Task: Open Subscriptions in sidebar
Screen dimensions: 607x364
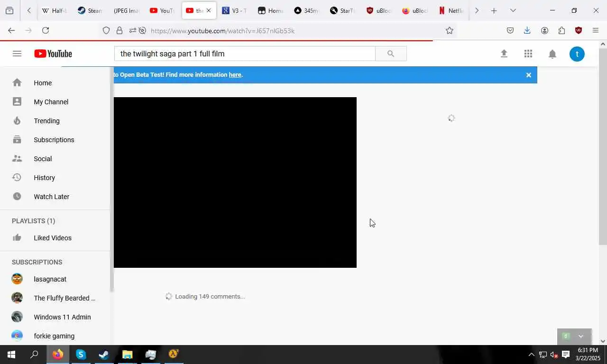Action: pyautogui.click(x=55, y=140)
